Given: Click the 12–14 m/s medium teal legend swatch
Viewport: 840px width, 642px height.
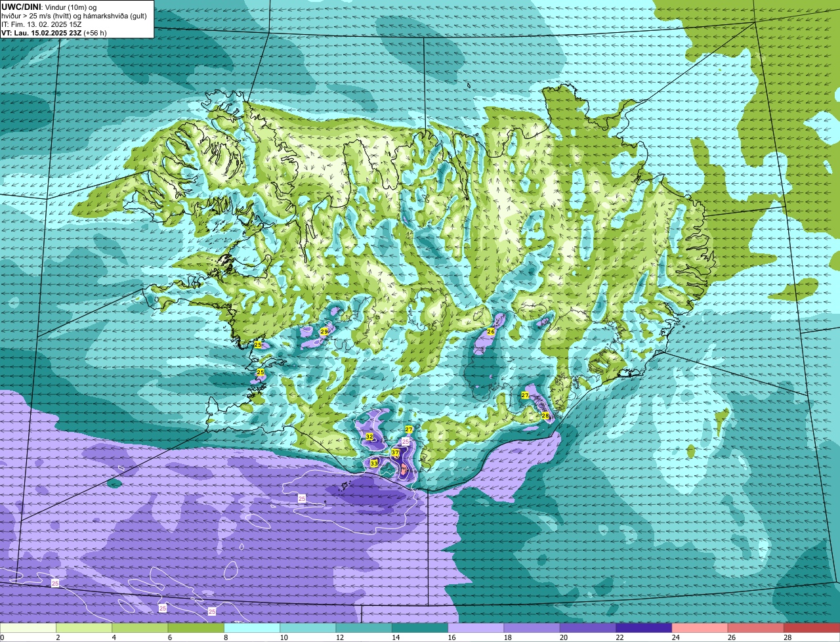Looking at the screenshot, I should 364,628.
